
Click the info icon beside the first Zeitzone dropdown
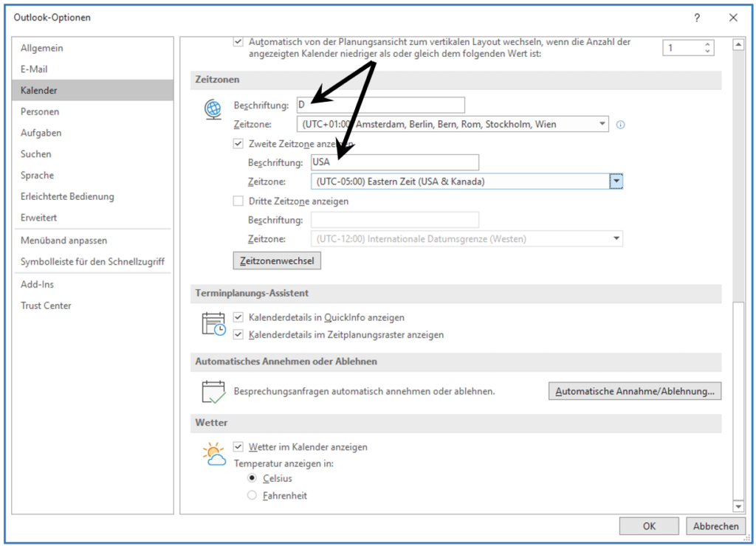(620, 125)
